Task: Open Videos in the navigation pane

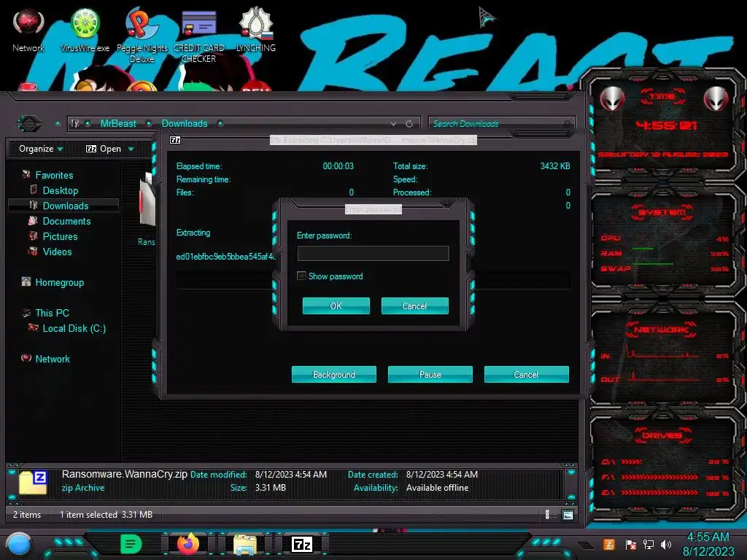Action: pyautogui.click(x=57, y=252)
